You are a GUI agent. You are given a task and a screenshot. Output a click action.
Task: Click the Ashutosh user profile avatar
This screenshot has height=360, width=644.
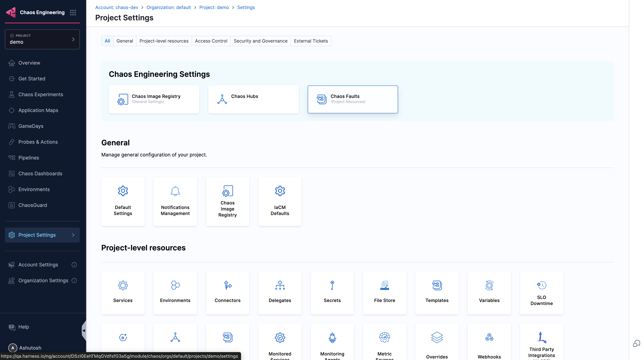point(13,348)
